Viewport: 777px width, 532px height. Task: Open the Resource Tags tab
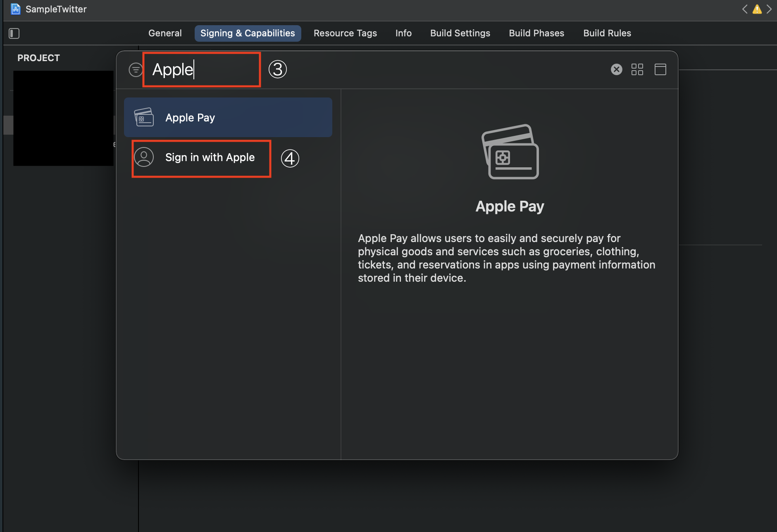345,33
